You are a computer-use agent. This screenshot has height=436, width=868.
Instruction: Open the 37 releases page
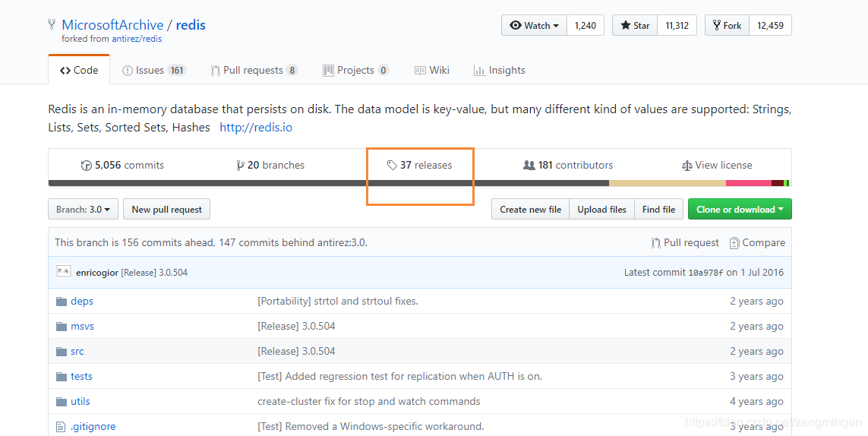click(419, 165)
